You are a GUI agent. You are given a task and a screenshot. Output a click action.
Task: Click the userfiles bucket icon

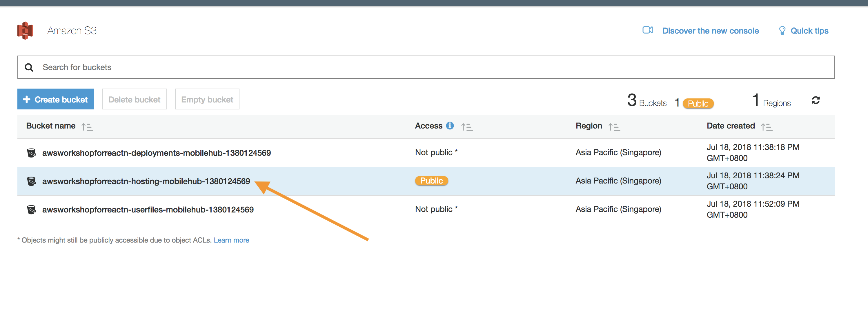tap(31, 210)
